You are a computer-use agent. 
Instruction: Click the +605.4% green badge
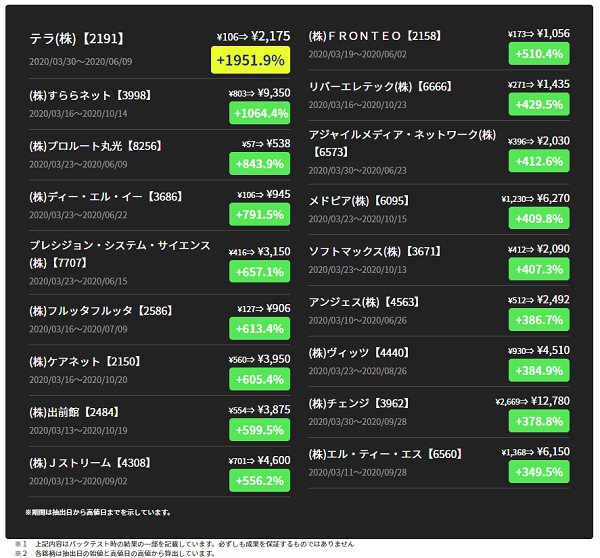click(259, 379)
